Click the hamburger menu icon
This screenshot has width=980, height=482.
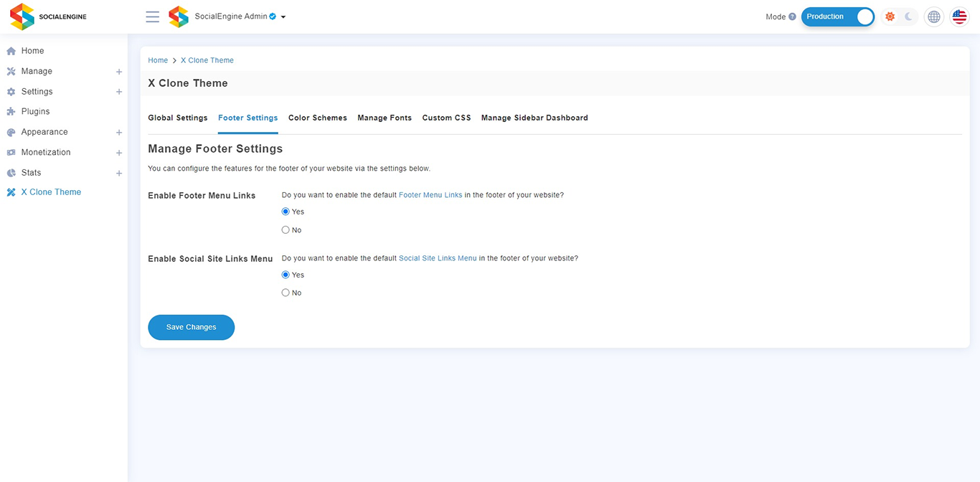point(152,16)
